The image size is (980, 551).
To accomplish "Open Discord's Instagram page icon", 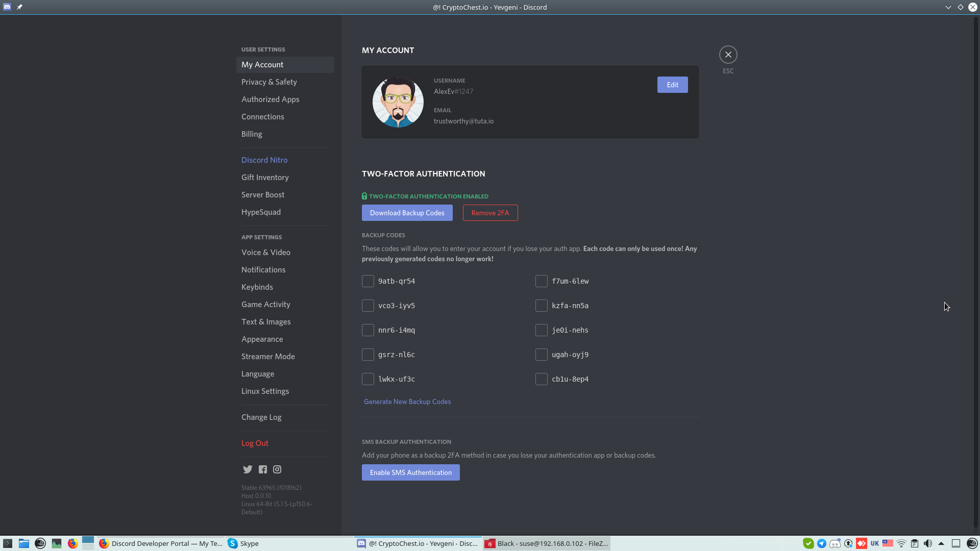I will [277, 469].
